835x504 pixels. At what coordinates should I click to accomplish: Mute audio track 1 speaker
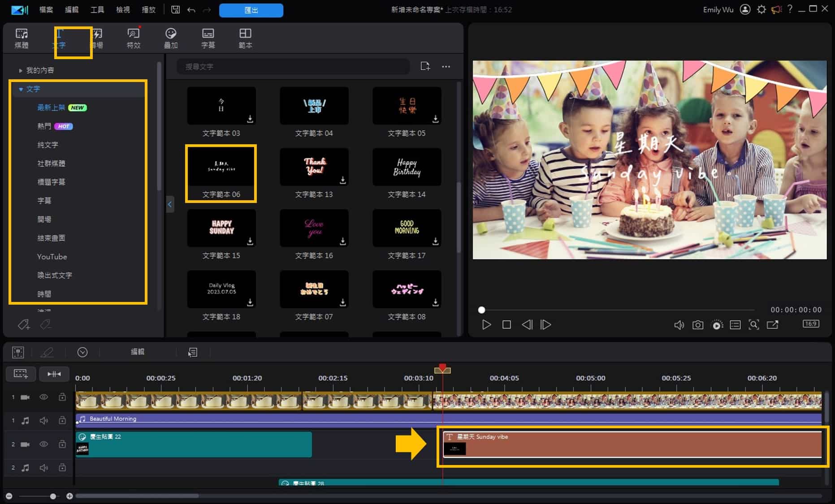[x=43, y=420]
